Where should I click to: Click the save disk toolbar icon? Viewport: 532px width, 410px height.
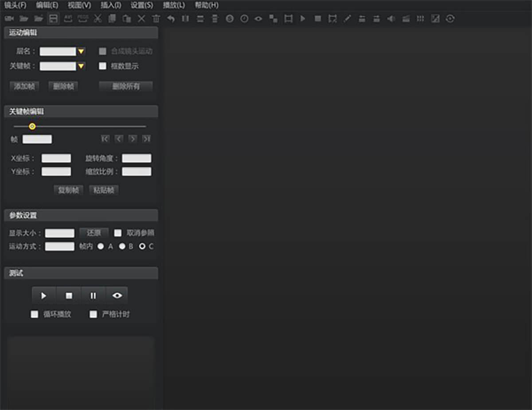click(53, 19)
